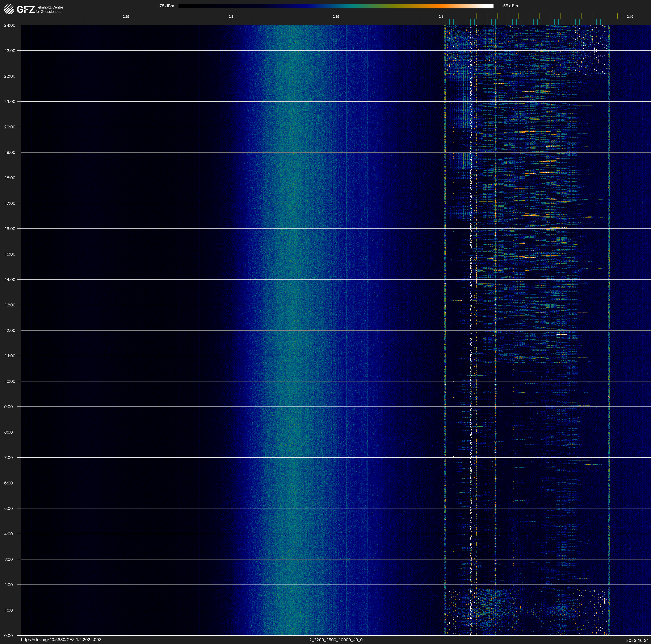Click the 18:00 time axis label

point(10,178)
